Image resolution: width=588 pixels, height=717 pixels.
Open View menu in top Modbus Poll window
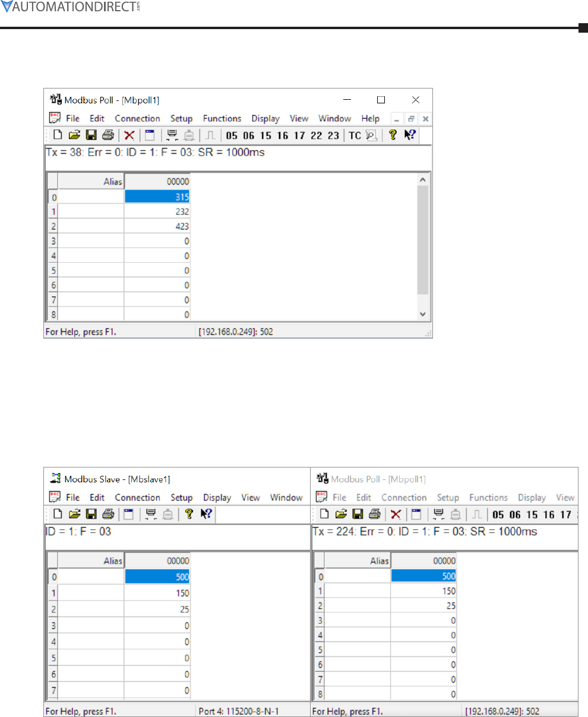pyautogui.click(x=299, y=118)
